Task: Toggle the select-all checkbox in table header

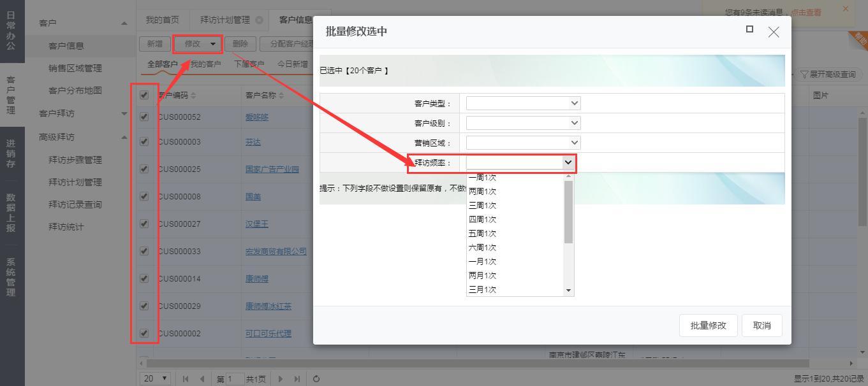Action: 144,95
